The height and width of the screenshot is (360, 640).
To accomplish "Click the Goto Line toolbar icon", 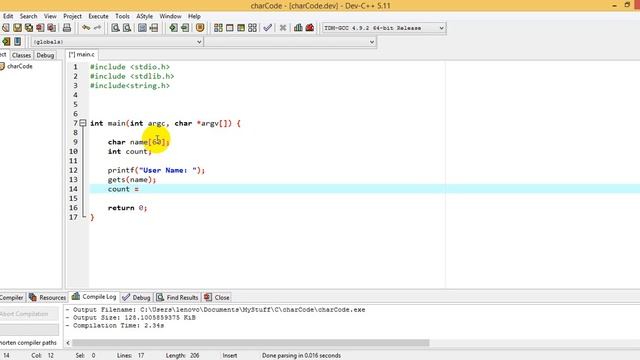I will [x=154, y=28].
